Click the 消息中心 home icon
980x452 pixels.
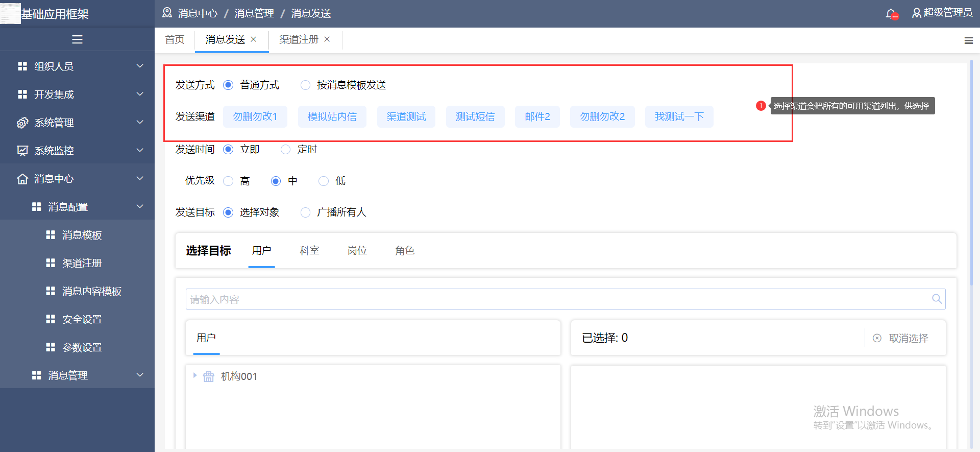point(22,179)
